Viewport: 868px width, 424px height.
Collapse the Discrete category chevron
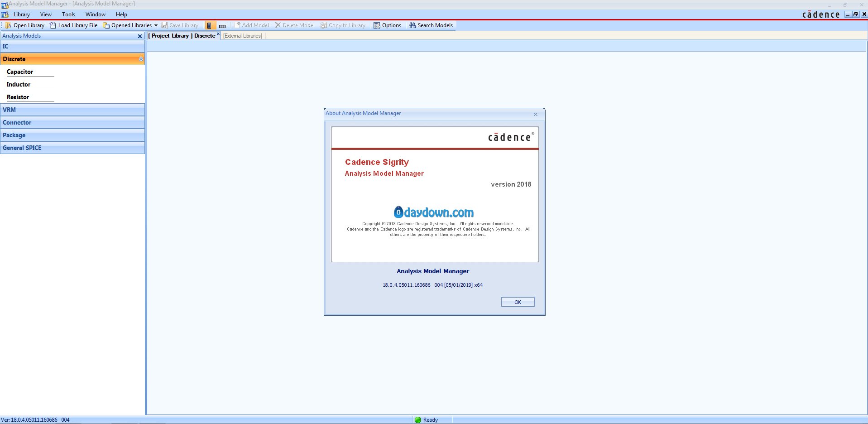tap(141, 59)
